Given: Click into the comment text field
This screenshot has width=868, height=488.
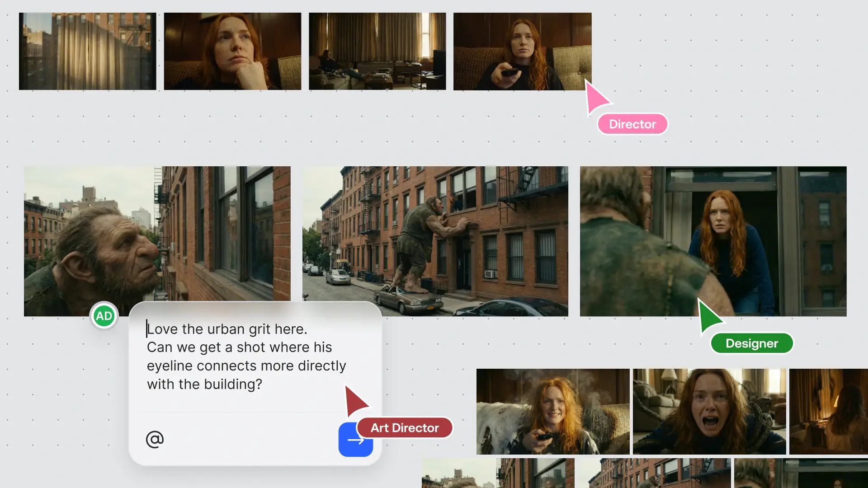Looking at the screenshot, I should click(x=246, y=357).
